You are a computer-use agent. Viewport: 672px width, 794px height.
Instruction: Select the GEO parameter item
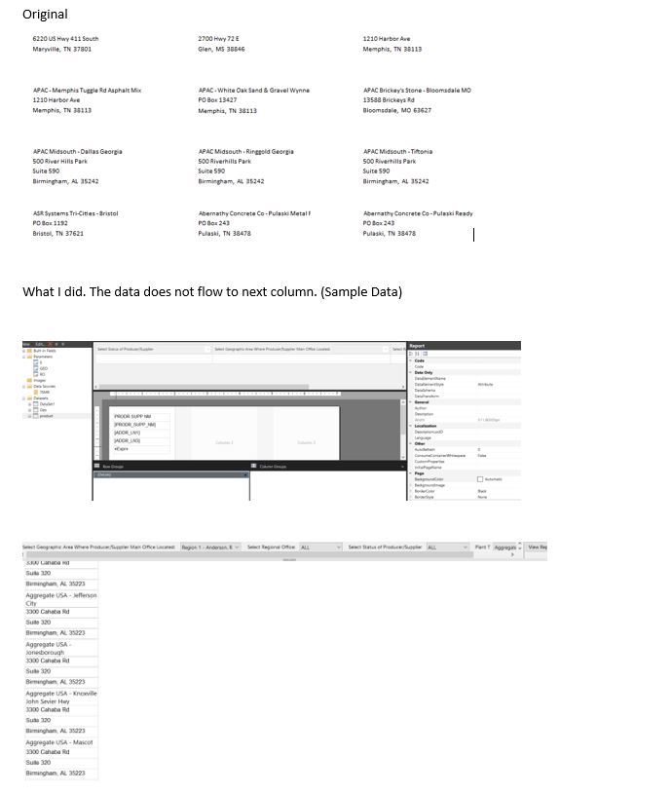pyautogui.click(x=43, y=368)
